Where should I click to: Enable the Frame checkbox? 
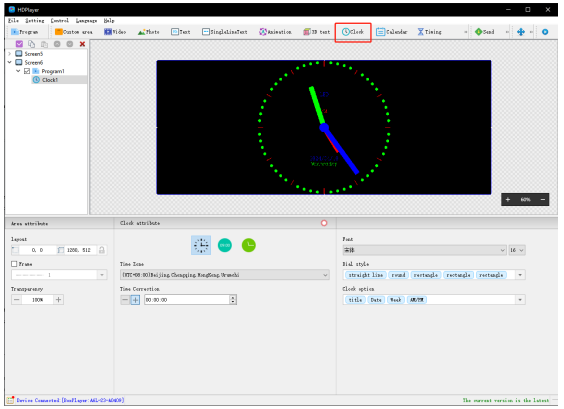point(14,264)
